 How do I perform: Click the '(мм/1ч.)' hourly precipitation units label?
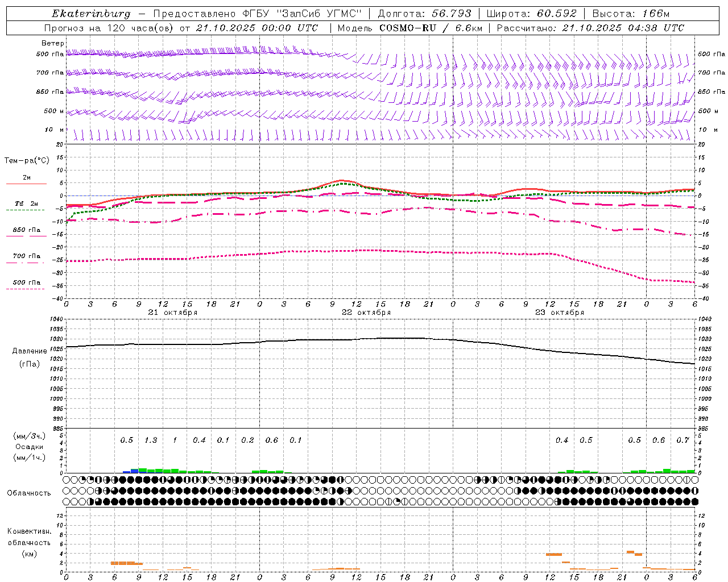click(x=29, y=457)
